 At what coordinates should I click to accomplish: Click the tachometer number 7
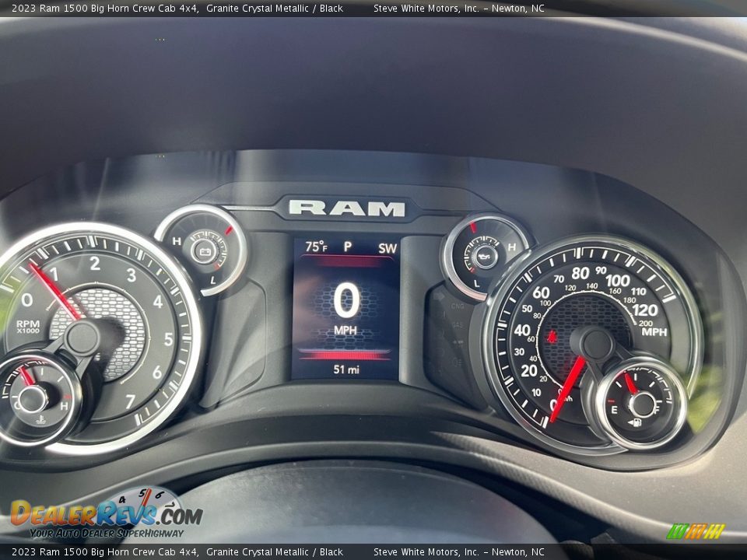coord(130,402)
